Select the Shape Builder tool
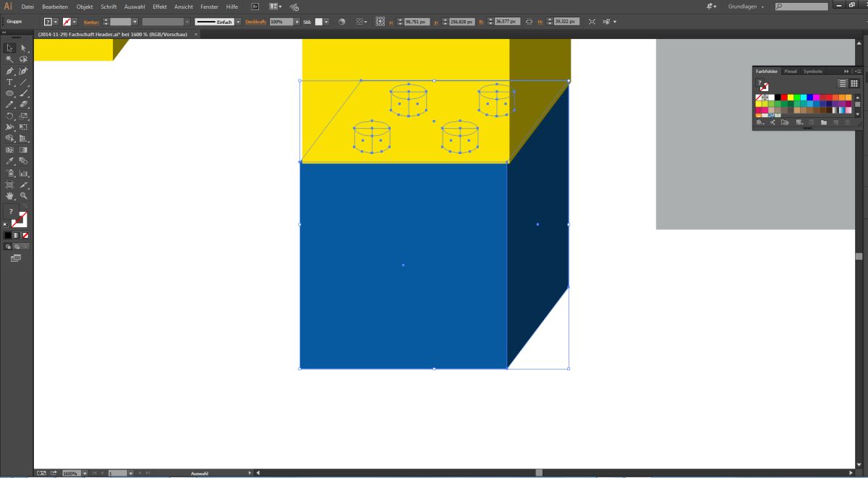This screenshot has width=868, height=478. (x=9, y=138)
